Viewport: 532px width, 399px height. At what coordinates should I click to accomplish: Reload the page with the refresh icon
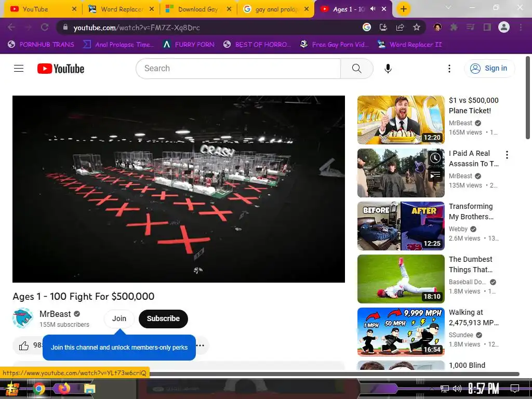(x=45, y=27)
